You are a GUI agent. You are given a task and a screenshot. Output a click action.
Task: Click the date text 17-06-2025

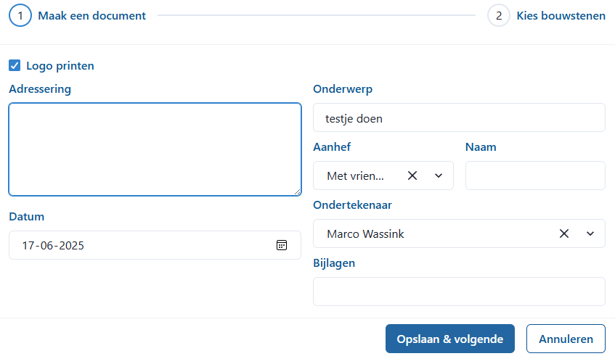click(x=53, y=245)
